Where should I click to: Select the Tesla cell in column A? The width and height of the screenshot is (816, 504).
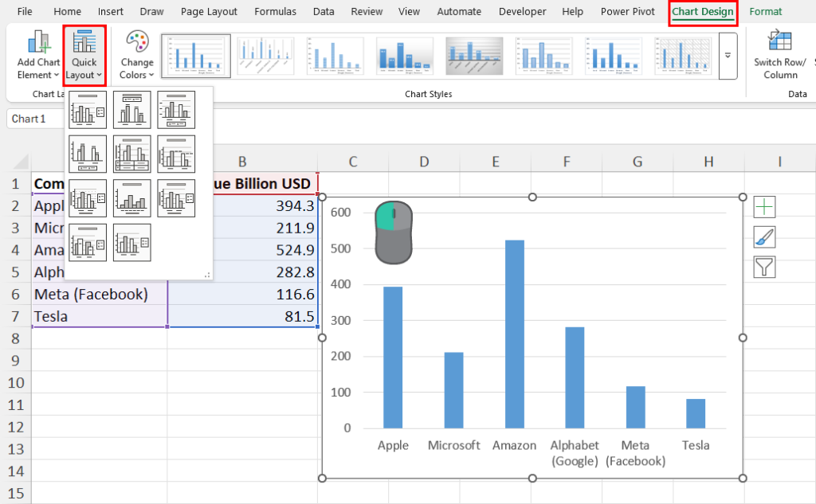coord(100,316)
